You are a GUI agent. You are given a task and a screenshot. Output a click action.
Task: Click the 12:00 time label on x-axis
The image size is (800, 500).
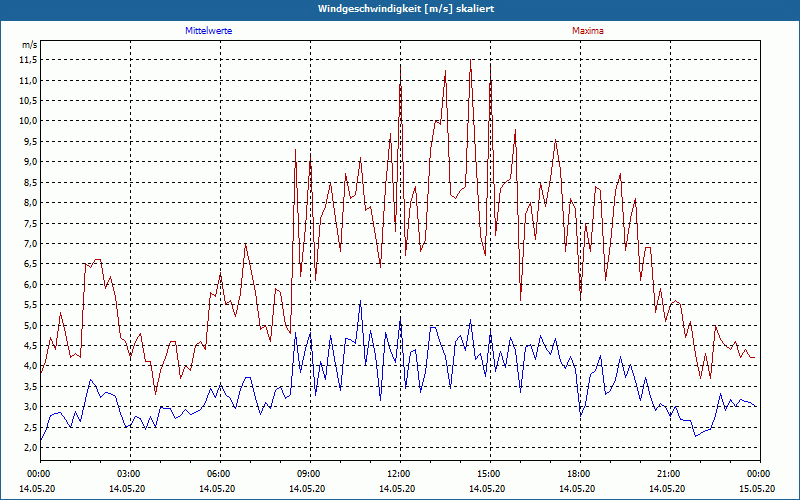[400, 474]
